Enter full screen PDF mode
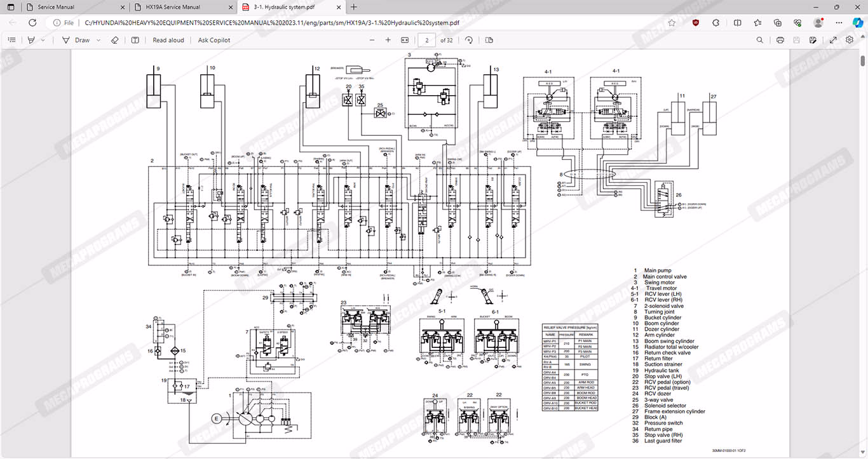The image size is (868, 459). tap(833, 40)
